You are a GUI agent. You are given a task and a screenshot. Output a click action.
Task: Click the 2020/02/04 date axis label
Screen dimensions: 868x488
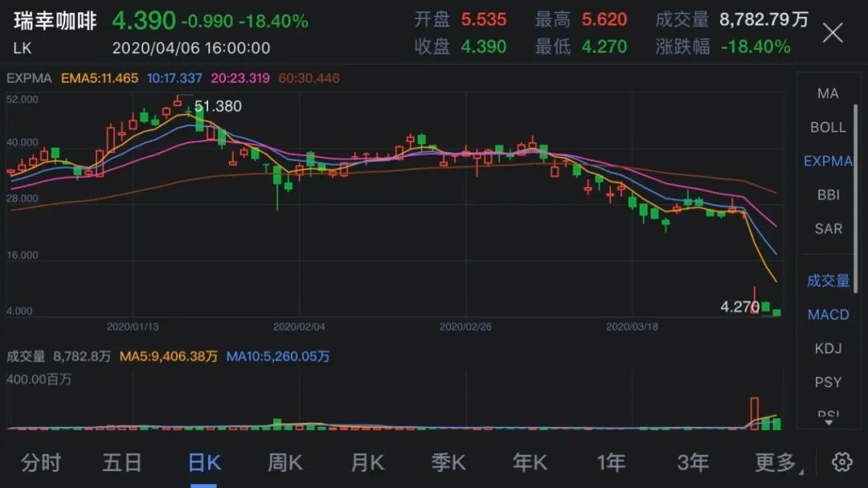click(x=299, y=327)
